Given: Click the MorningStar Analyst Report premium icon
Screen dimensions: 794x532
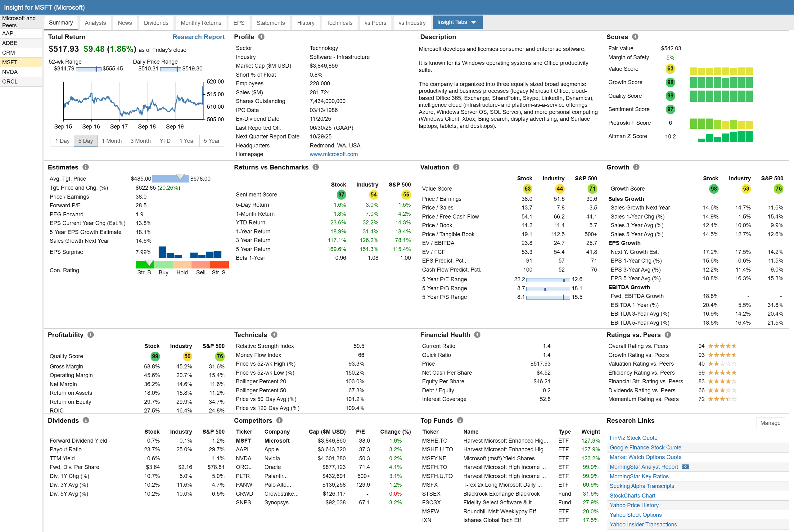Looking at the screenshot, I should tap(685, 467).
